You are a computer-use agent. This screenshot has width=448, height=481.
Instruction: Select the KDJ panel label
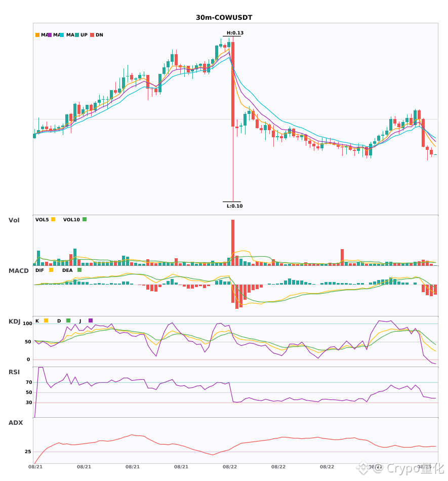coord(14,322)
